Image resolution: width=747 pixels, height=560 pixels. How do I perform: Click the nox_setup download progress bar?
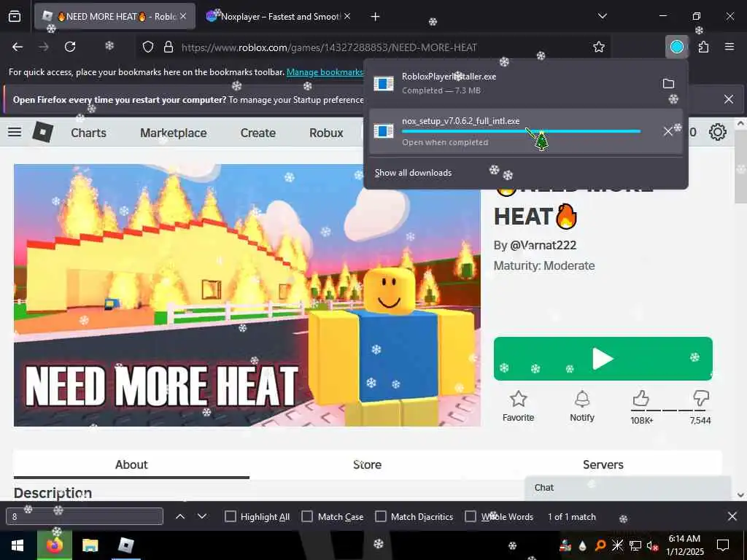click(x=521, y=131)
